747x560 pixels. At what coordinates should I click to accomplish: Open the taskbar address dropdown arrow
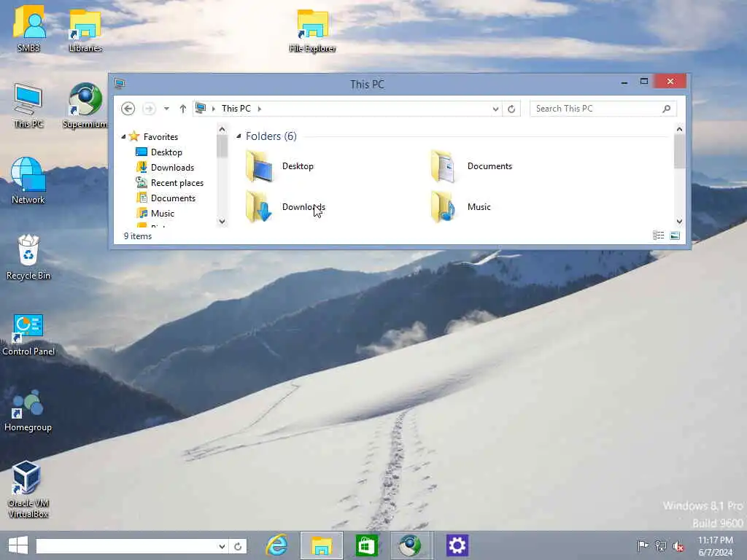coord(222,545)
